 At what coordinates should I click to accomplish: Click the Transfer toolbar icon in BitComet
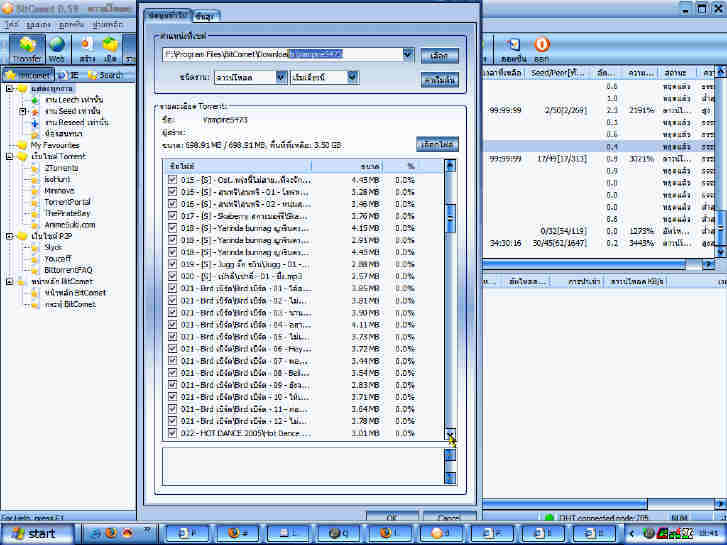27,49
